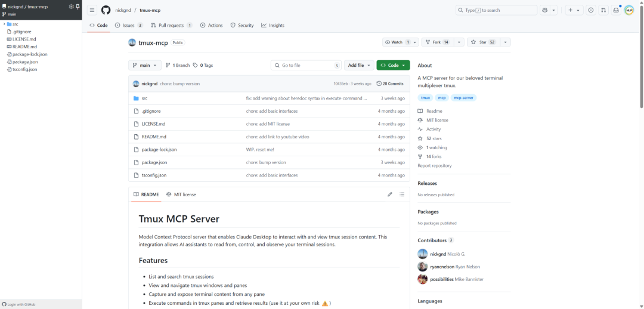Open contributor possibilities avatar
Image resolution: width=644 pixels, height=309 pixels.
click(x=423, y=279)
